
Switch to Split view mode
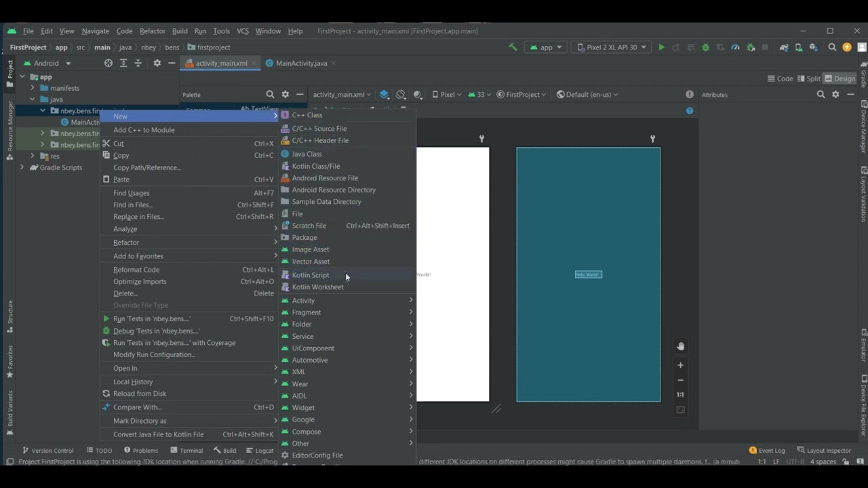click(809, 79)
